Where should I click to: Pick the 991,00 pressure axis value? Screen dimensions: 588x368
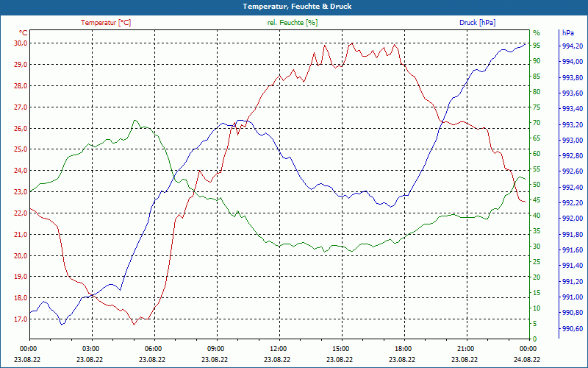coord(573,297)
